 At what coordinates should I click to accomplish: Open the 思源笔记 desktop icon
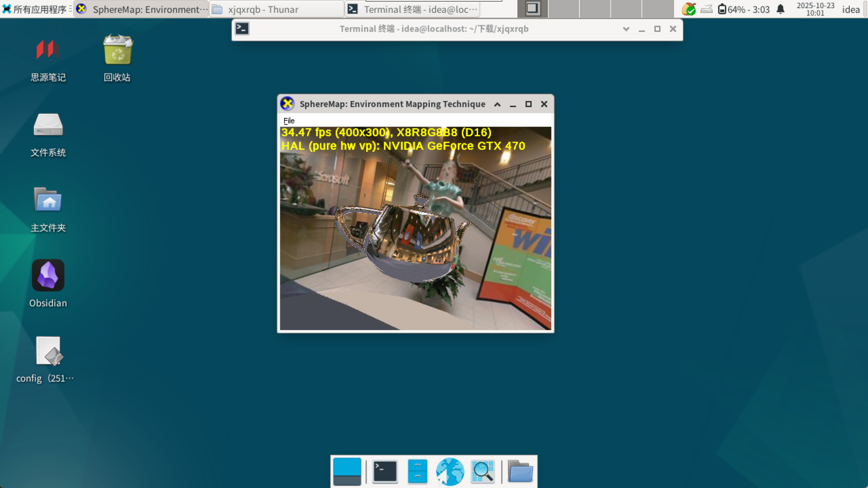(48, 50)
